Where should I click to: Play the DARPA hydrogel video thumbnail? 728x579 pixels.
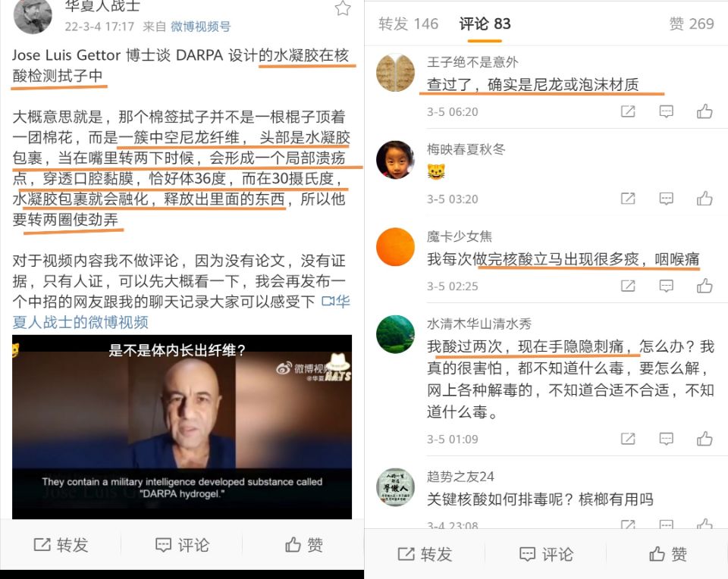pos(182,427)
